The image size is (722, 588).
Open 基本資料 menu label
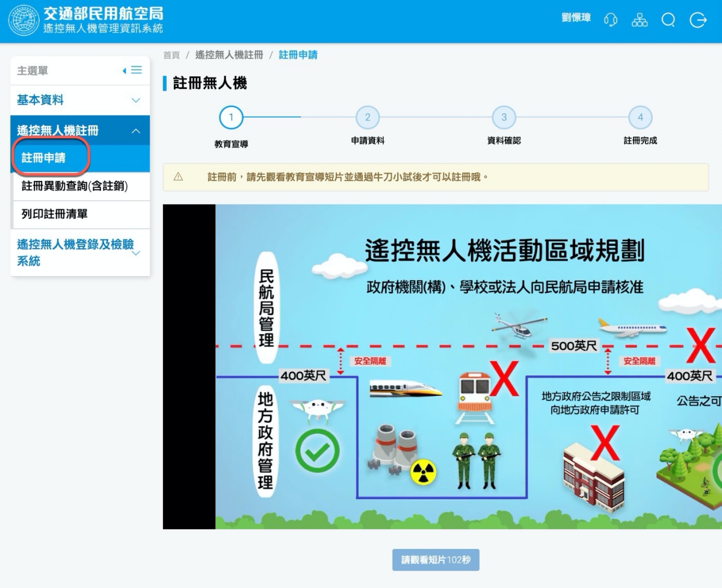click(40, 100)
